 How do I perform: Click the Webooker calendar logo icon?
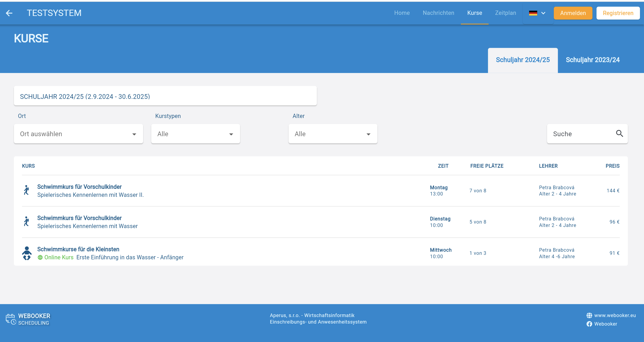pyautogui.click(x=11, y=319)
